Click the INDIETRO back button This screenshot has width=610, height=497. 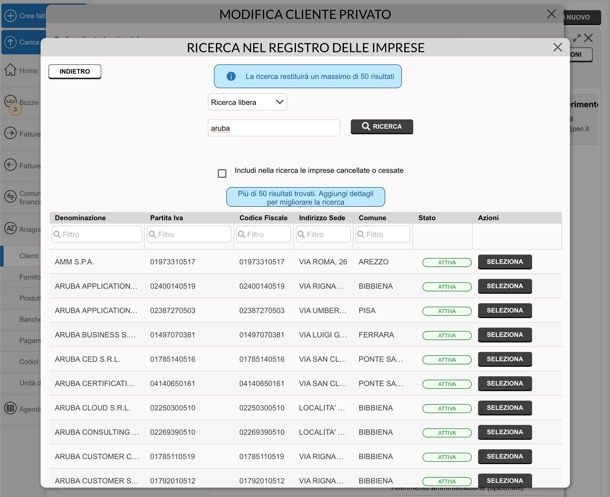75,72
